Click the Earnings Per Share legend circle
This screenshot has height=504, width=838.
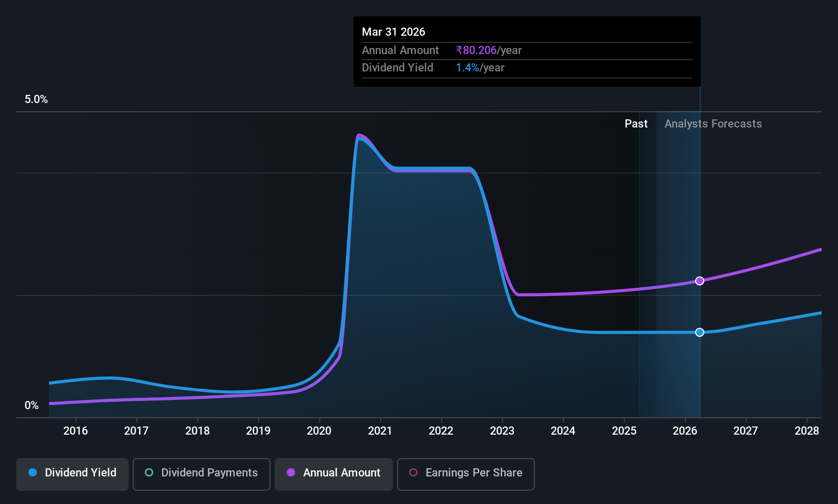(413, 472)
